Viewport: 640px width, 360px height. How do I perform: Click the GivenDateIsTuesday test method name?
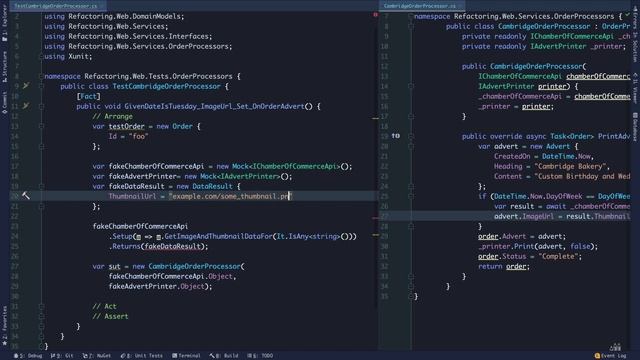click(x=214, y=106)
